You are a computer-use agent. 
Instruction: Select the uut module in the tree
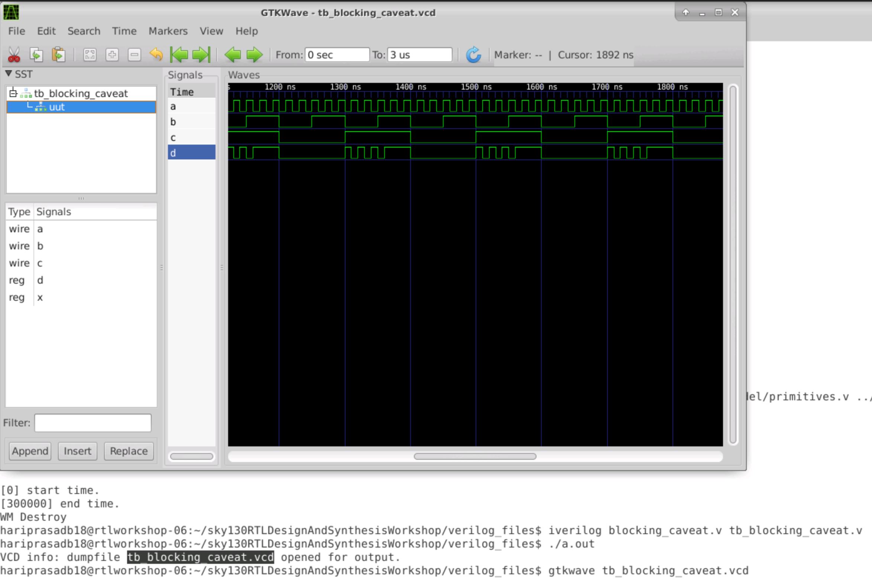[57, 107]
